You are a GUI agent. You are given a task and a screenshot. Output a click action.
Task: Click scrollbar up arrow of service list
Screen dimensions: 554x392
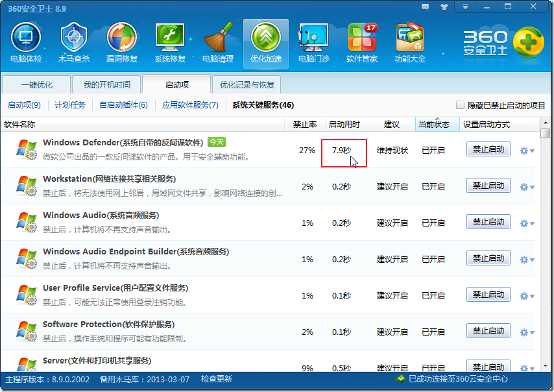click(545, 123)
